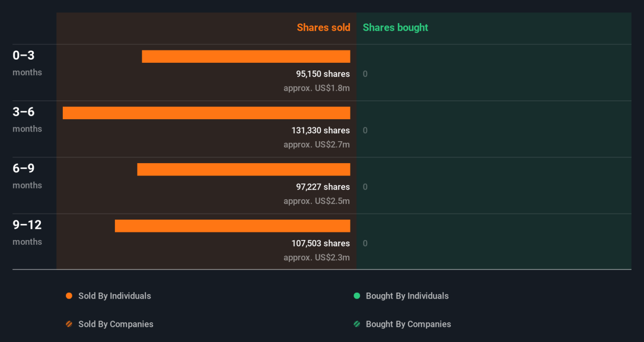Click the striped Bought By Companies legend icon
This screenshot has width=644, height=342.
(x=357, y=324)
